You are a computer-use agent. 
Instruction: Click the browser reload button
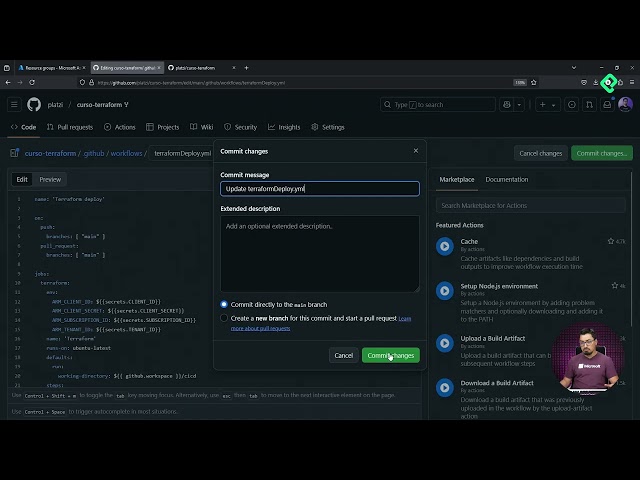(32, 82)
